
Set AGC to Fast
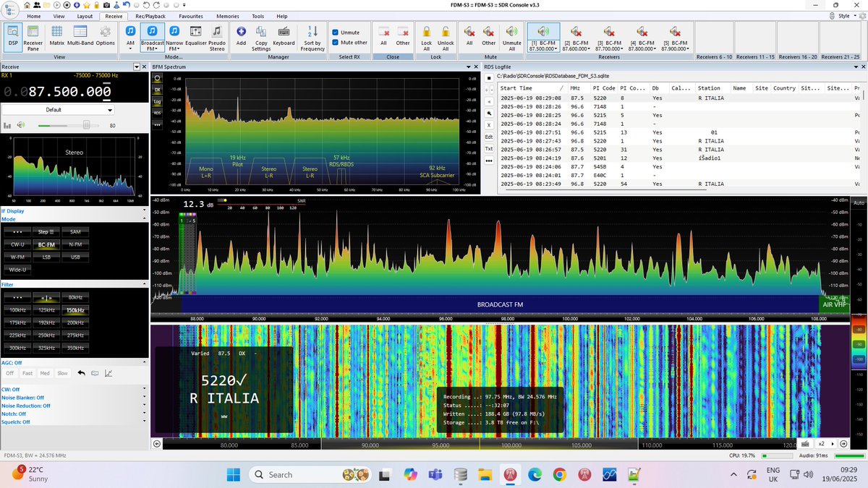coord(27,373)
